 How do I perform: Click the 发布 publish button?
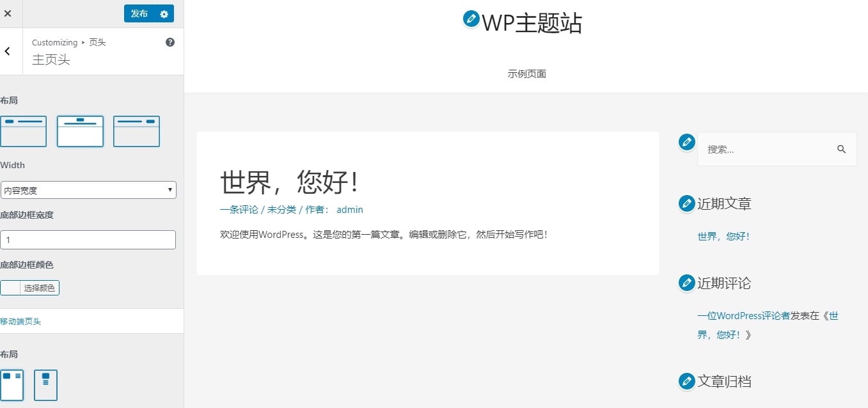[140, 13]
